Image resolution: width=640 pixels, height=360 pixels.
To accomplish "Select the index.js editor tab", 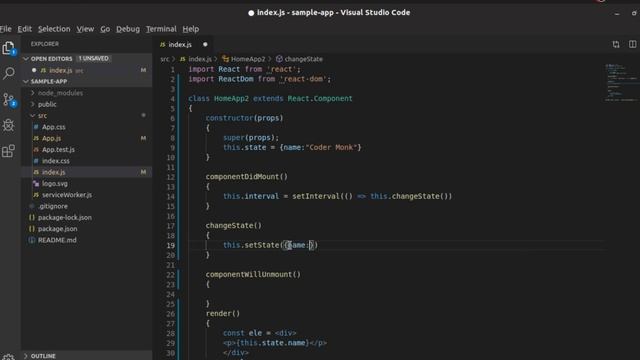I will point(184,44).
